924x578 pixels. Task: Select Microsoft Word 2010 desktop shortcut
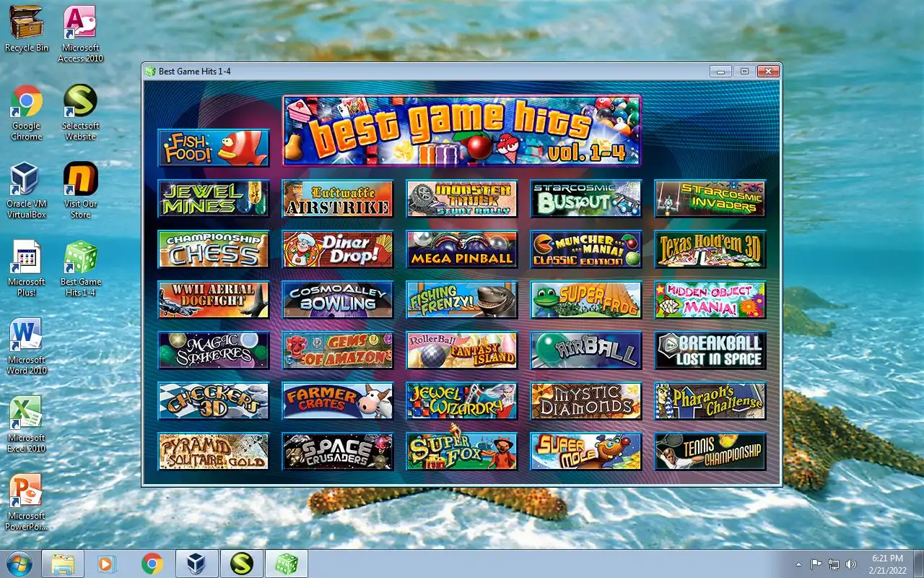(27, 346)
